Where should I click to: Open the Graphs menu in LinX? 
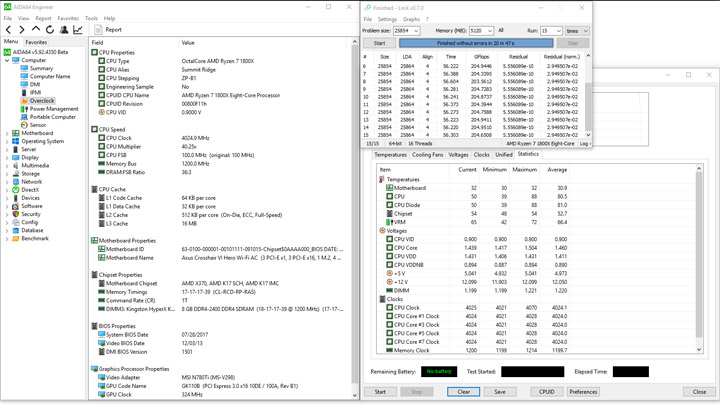411,19
